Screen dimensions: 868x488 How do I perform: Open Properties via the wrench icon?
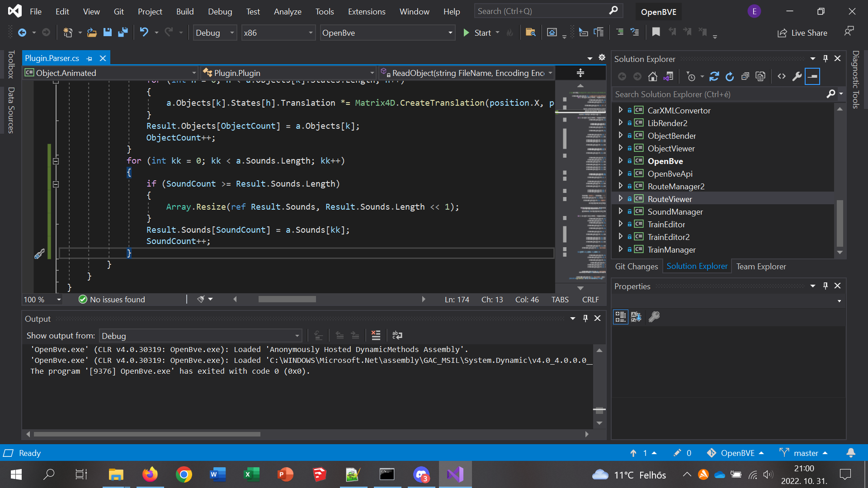797,76
